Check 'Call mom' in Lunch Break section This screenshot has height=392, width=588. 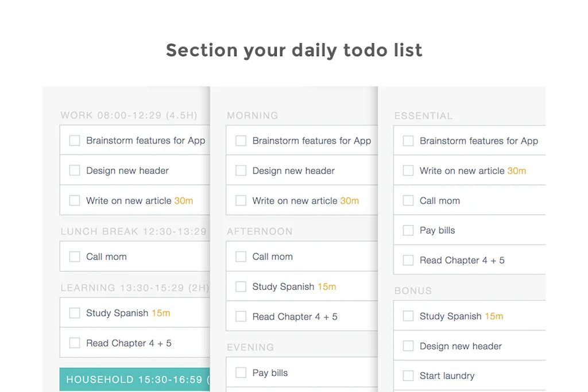[75, 257]
